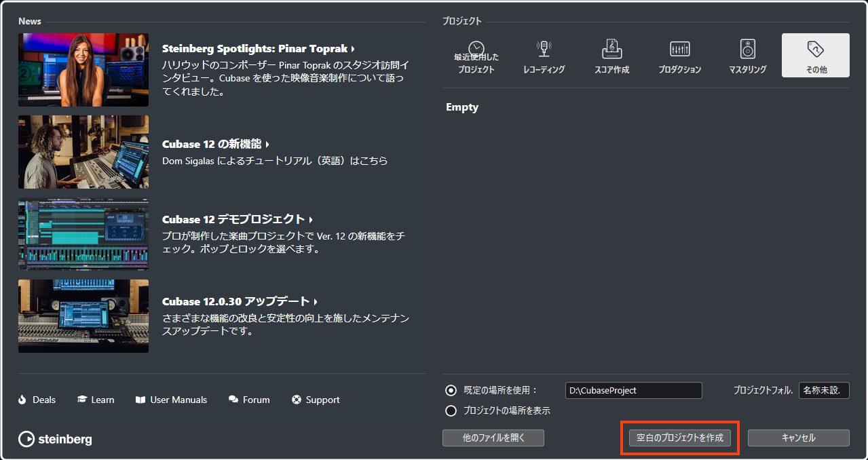
Task: Enable the 既定の場所を使用 radio button
Action: coord(450,390)
